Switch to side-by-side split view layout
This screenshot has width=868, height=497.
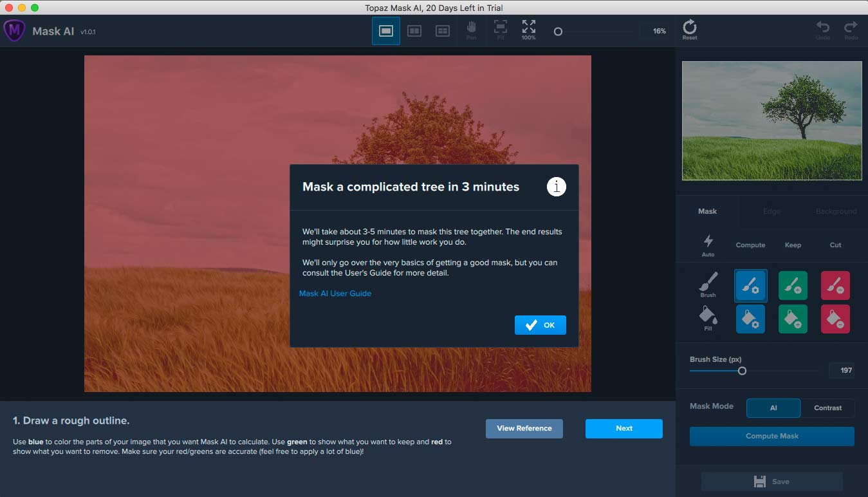click(x=414, y=31)
